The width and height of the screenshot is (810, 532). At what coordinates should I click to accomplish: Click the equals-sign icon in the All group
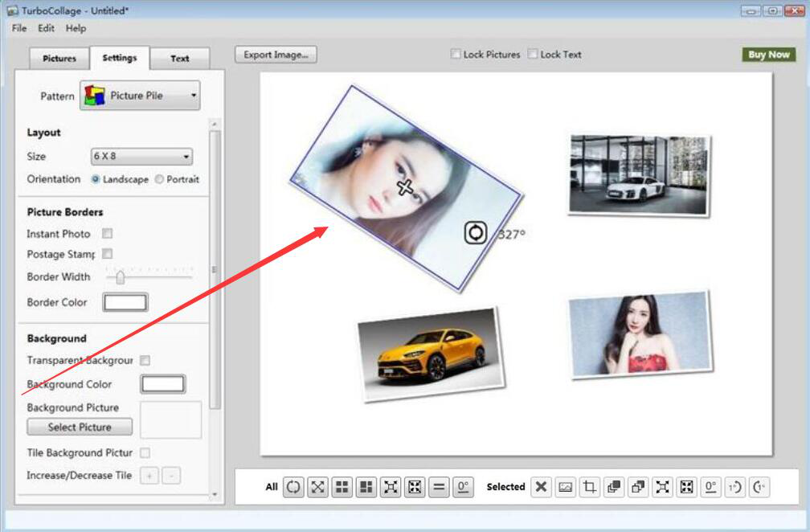coord(439,487)
